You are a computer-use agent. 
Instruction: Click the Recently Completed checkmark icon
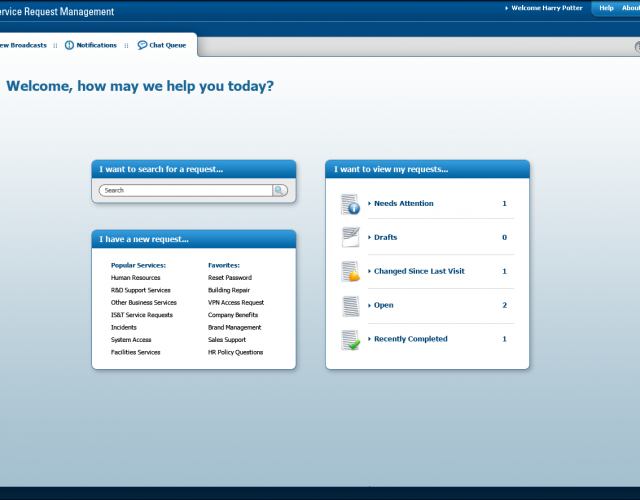(351, 340)
